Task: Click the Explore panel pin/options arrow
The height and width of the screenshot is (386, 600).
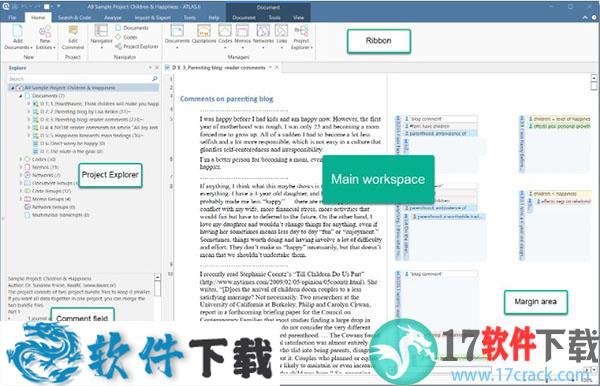Action: (150, 68)
